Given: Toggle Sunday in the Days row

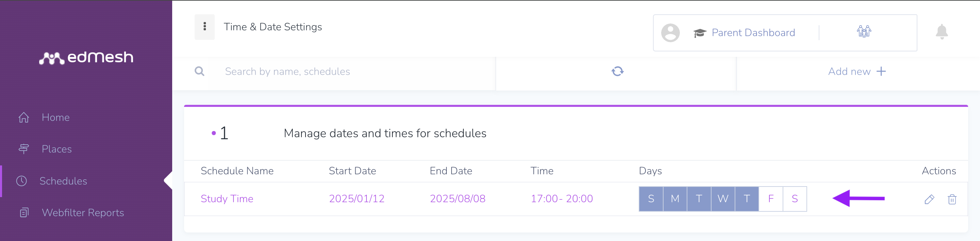Looking at the screenshot, I should 651,199.
